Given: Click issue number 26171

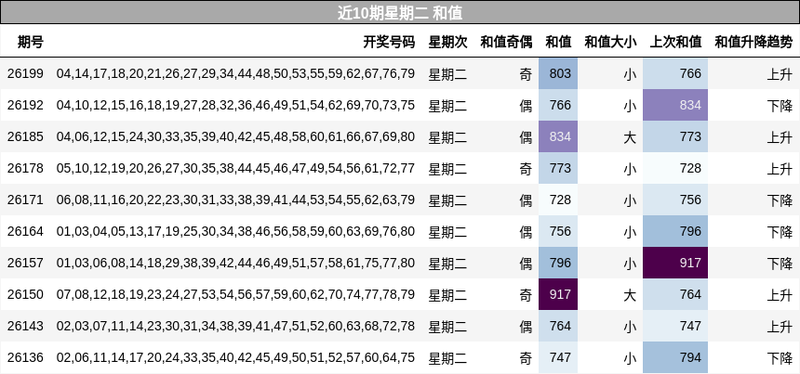Looking at the screenshot, I should 26,200.
